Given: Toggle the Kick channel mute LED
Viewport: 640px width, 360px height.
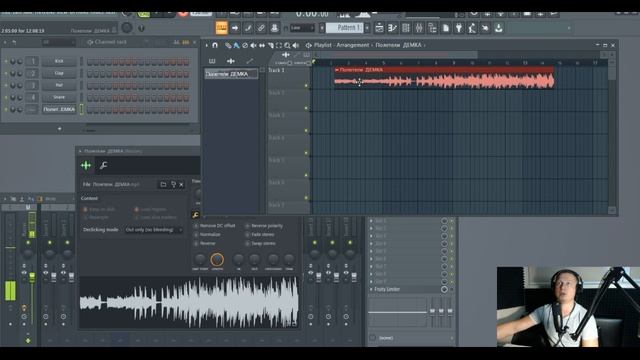Looking at the screenshot, I should pyautogui.click(x=6, y=61).
